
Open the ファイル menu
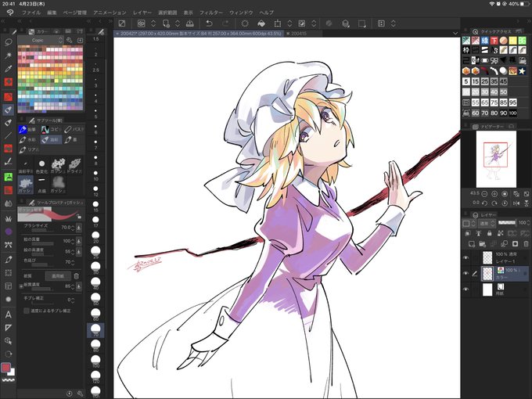click(31, 13)
